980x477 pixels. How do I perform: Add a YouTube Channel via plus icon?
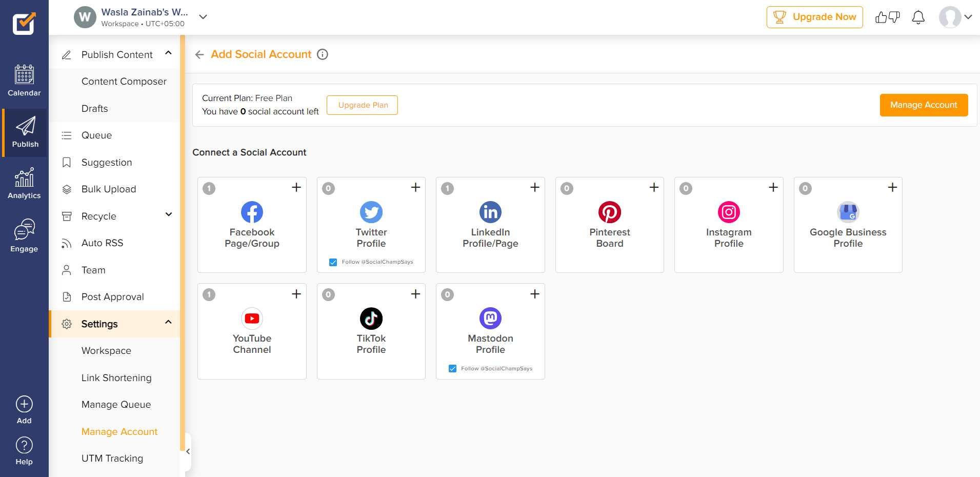(296, 294)
